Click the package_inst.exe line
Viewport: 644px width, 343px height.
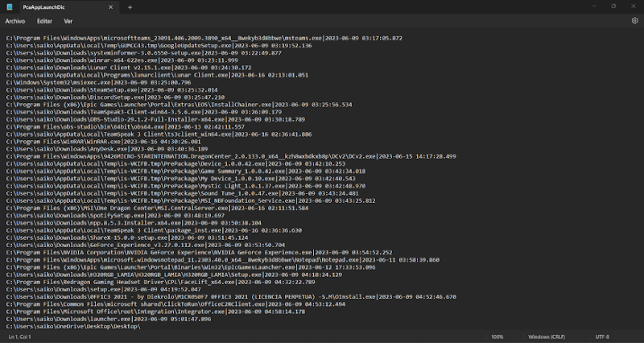tap(154, 230)
